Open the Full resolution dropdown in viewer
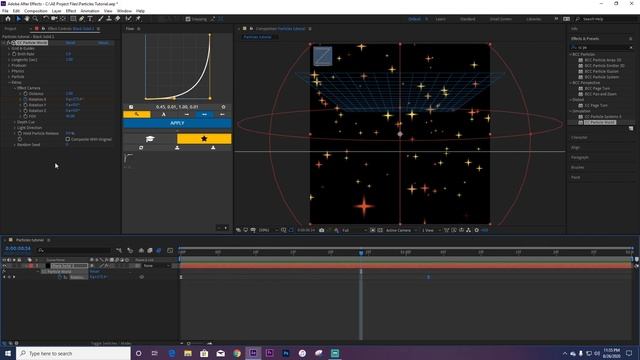The image size is (640, 360). 354,230
